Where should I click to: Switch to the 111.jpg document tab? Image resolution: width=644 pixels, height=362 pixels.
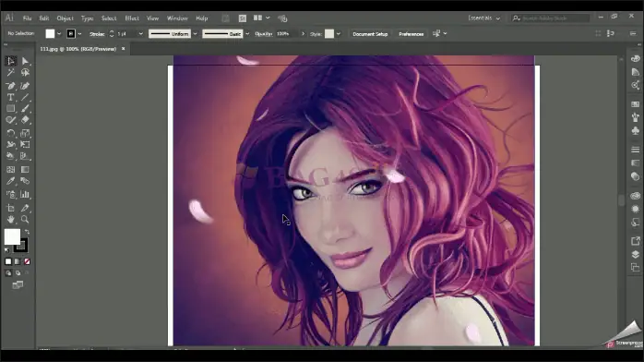[x=78, y=49]
